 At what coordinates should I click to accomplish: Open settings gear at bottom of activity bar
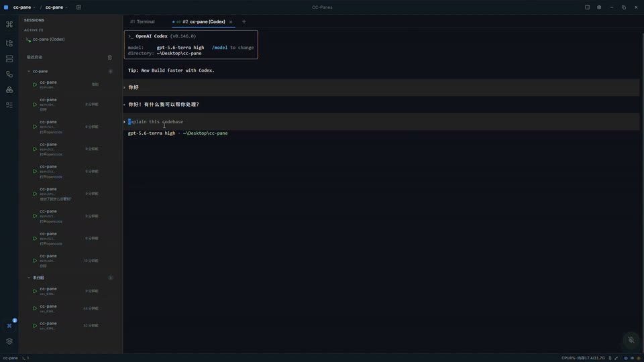click(x=9, y=341)
